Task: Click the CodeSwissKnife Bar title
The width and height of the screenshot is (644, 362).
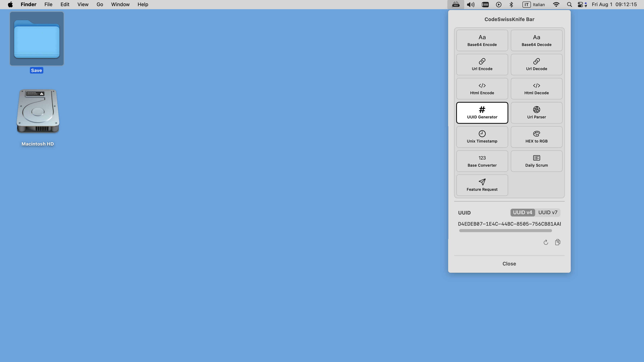Action: pos(509,20)
